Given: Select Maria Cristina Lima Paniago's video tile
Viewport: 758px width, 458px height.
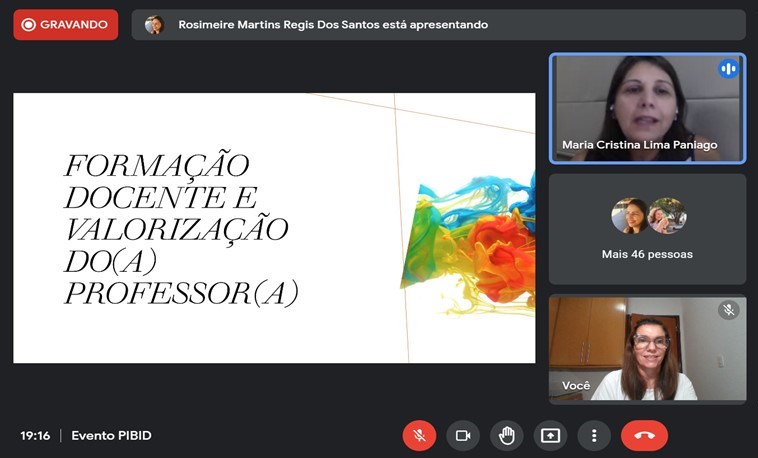Looking at the screenshot, I should [647, 108].
